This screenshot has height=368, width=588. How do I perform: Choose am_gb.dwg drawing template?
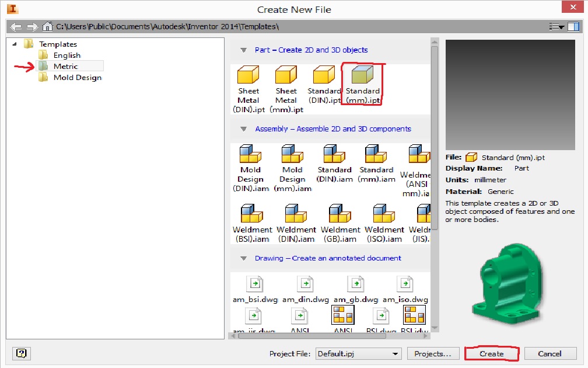[356, 290]
